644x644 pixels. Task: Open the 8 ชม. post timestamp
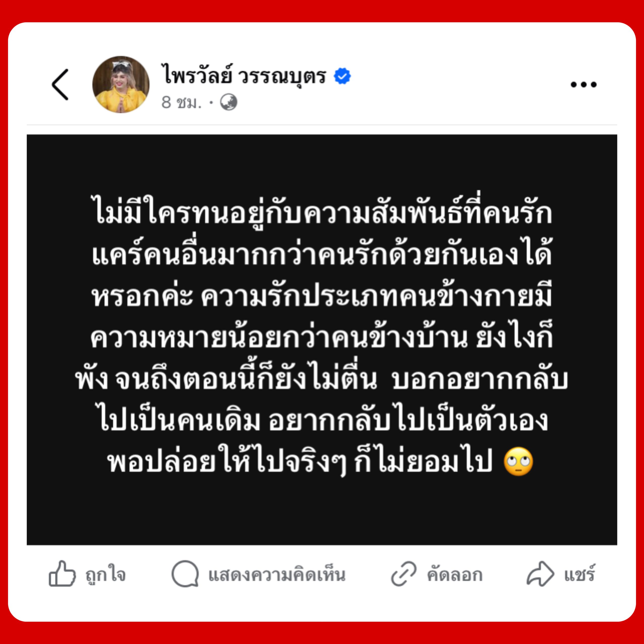tap(181, 103)
